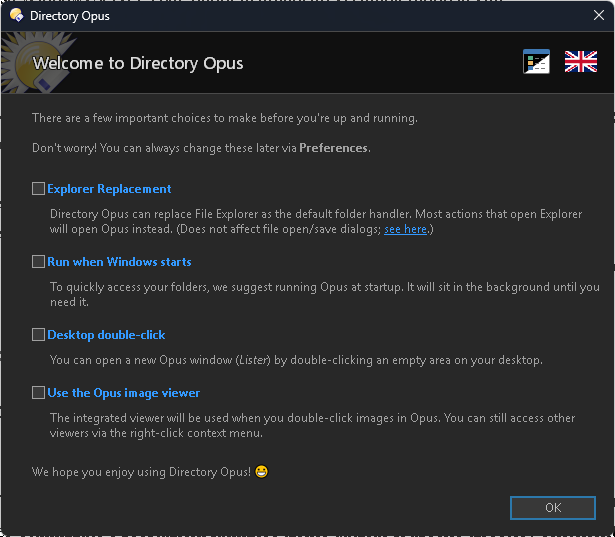The width and height of the screenshot is (615, 537).
Task: Click the integrated viewer description paragraph
Action: (313, 426)
